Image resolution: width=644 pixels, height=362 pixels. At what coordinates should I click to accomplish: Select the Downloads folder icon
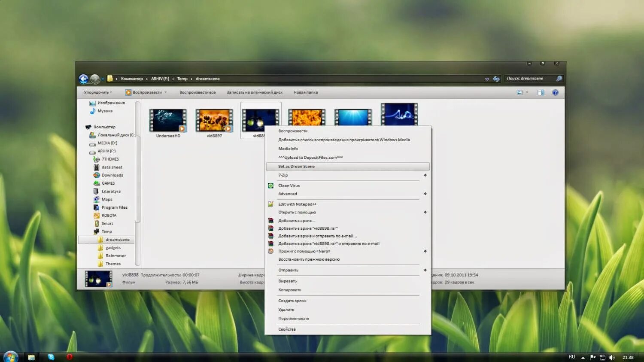pyautogui.click(x=97, y=175)
